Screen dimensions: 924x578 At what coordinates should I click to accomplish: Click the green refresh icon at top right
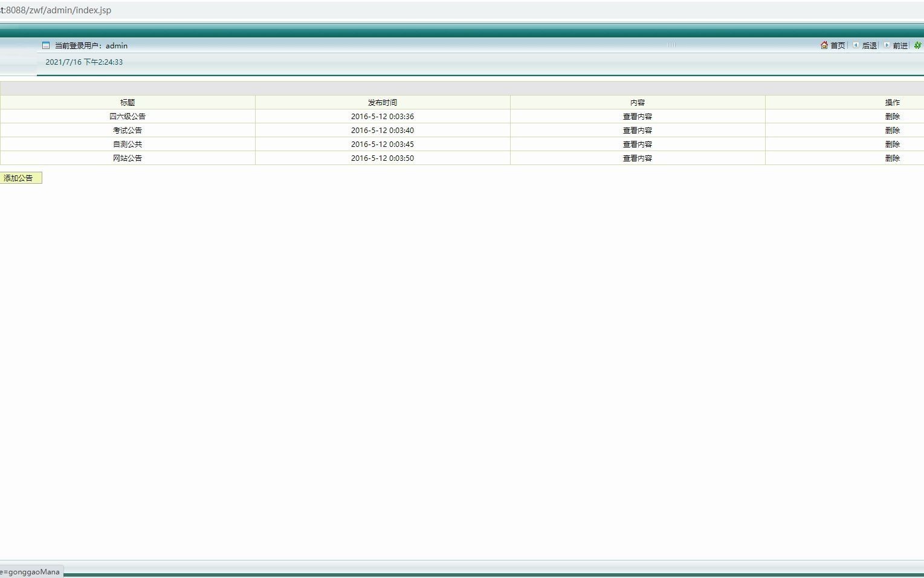[x=918, y=45]
